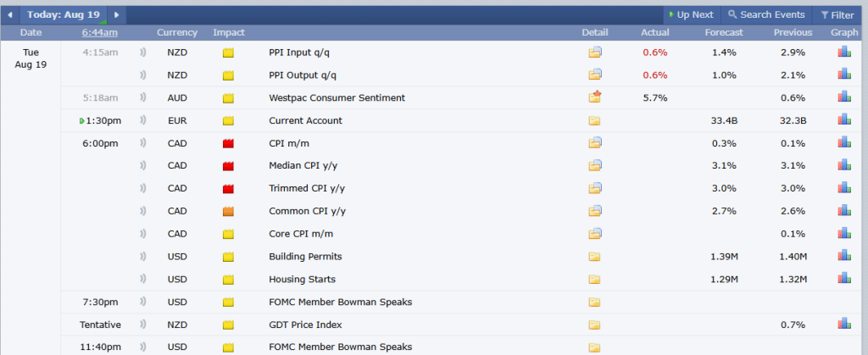The height and width of the screenshot is (355, 868).
Task: Open the Today: Aug 19 date picker
Action: click(64, 14)
